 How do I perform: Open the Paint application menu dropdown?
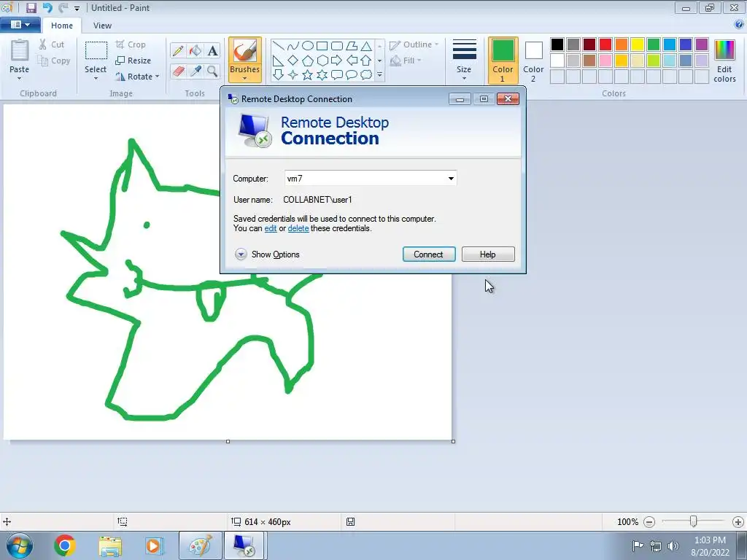[x=20, y=24]
